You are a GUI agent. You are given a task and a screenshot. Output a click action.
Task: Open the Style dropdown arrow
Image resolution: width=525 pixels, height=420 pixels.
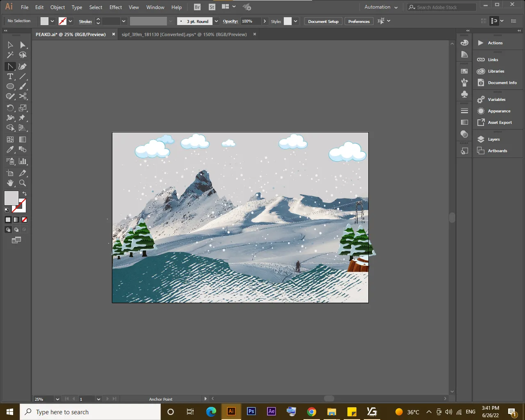(295, 21)
